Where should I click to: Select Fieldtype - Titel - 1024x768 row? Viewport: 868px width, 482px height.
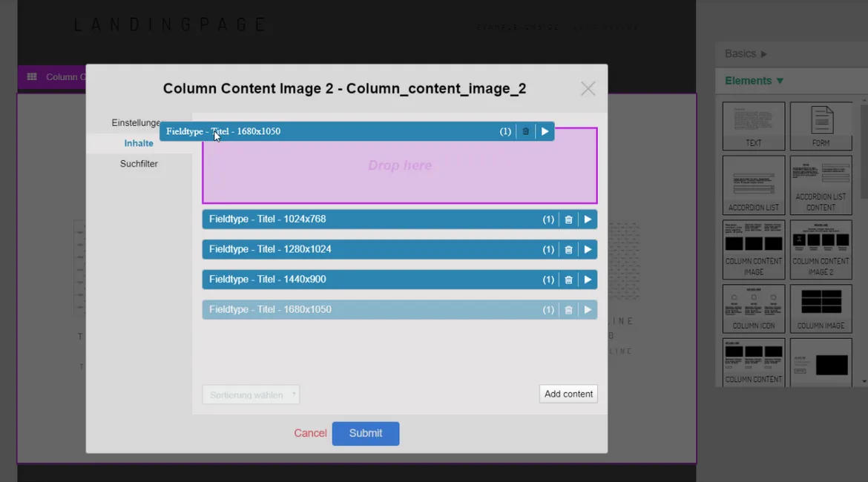click(400, 219)
